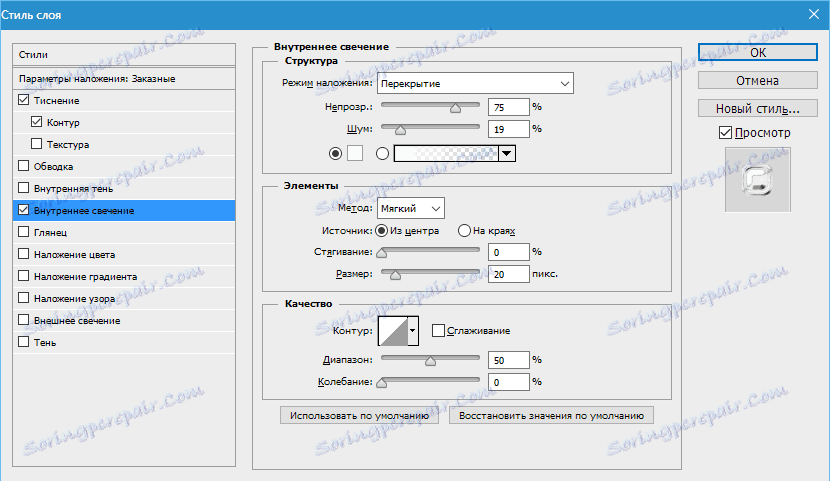Click Восстановить значения по умолчанию button
Image resolution: width=830 pixels, height=481 pixels.
coord(551,415)
